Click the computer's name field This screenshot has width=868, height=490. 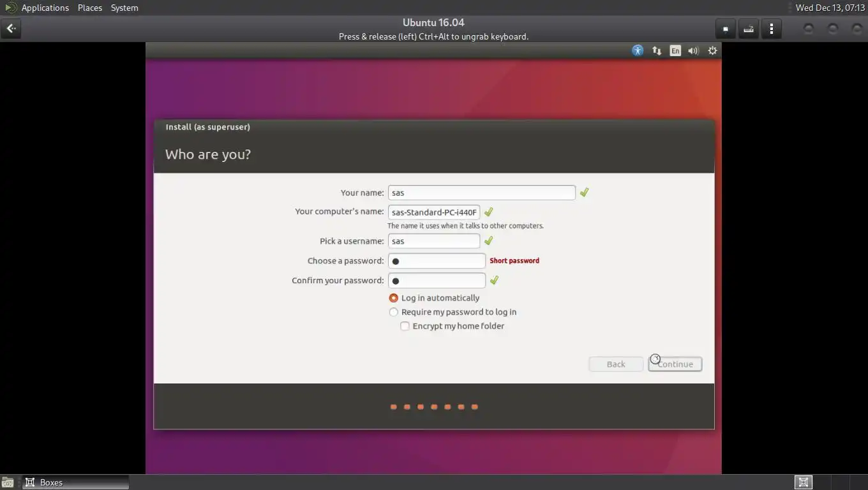[434, 212]
